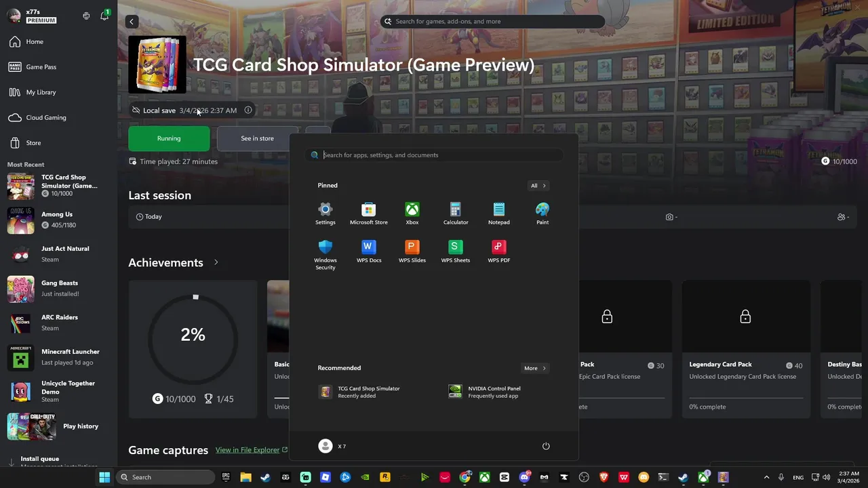Image resolution: width=868 pixels, height=488 pixels.
Task: Open View in File Explorer link
Action: click(251, 450)
